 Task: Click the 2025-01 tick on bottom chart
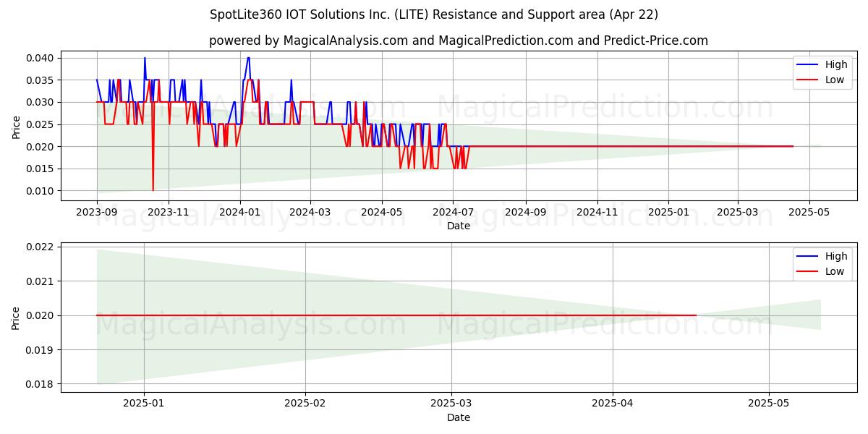(144, 404)
